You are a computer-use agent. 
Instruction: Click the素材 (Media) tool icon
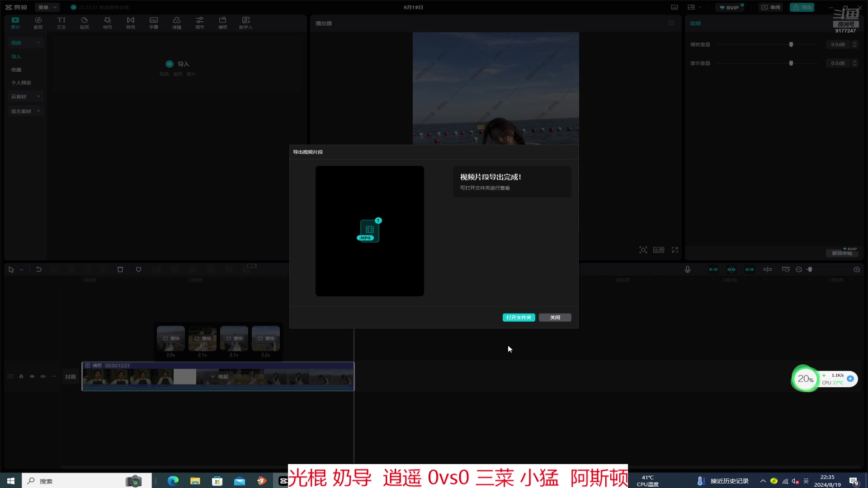15,22
